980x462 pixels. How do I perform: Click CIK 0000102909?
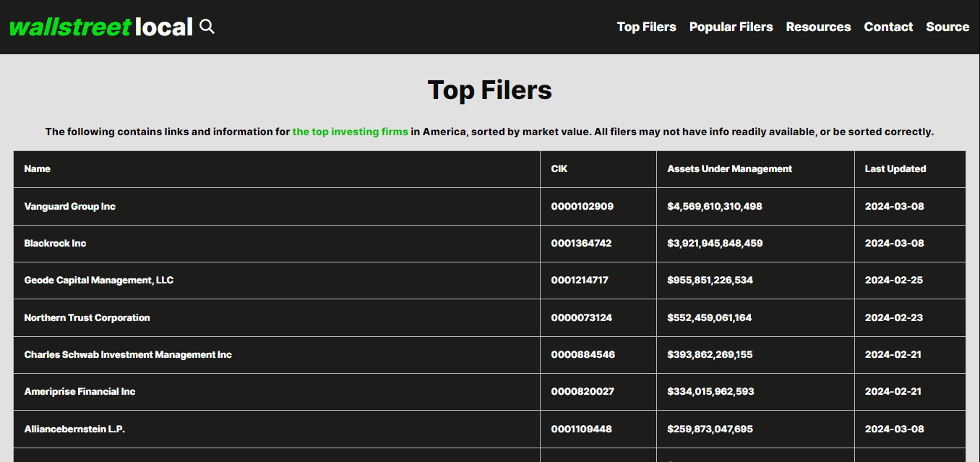tap(583, 206)
